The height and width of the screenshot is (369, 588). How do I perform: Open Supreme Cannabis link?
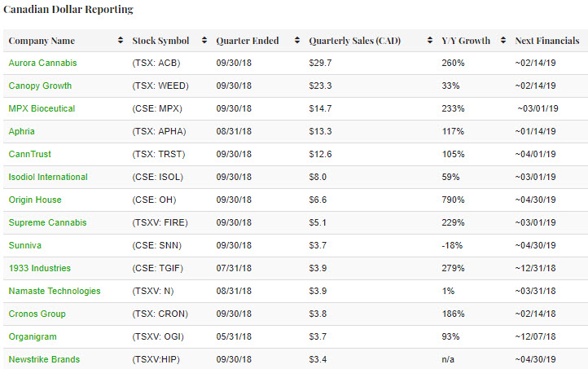[47, 223]
